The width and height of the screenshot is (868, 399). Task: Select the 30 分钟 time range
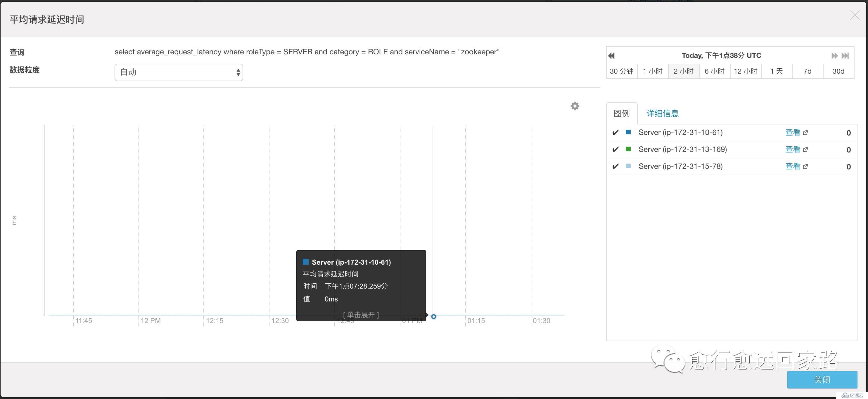tap(622, 71)
